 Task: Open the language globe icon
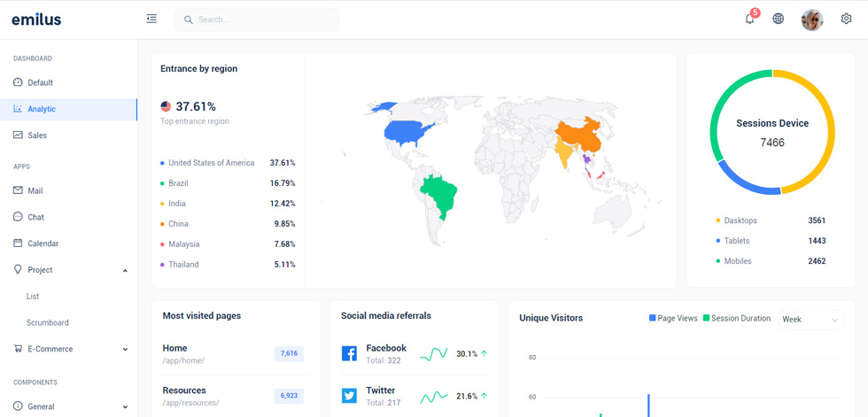[779, 19]
